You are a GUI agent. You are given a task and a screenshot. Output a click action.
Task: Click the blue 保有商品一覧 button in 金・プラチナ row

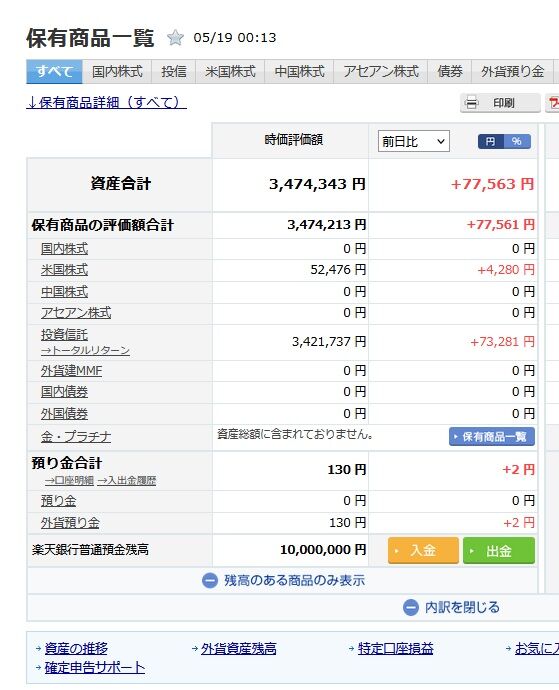492,437
